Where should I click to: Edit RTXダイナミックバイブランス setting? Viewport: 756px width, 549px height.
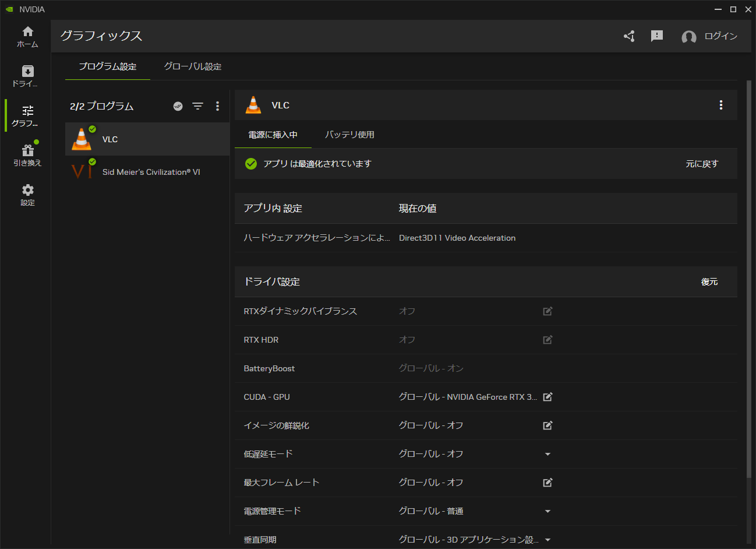click(x=547, y=311)
